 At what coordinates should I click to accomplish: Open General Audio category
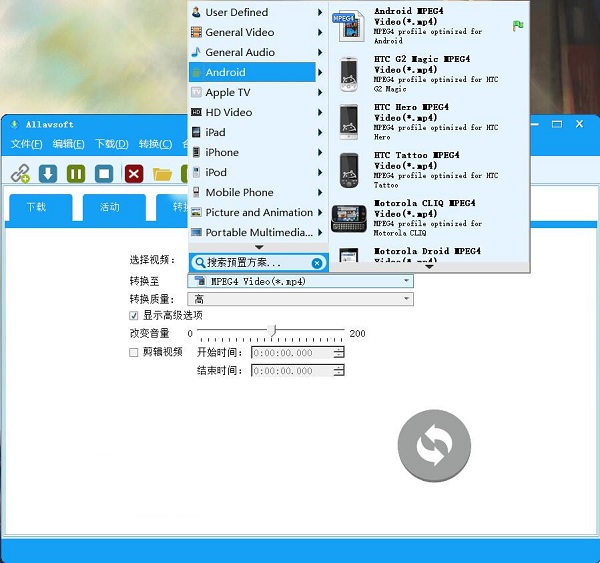257,52
